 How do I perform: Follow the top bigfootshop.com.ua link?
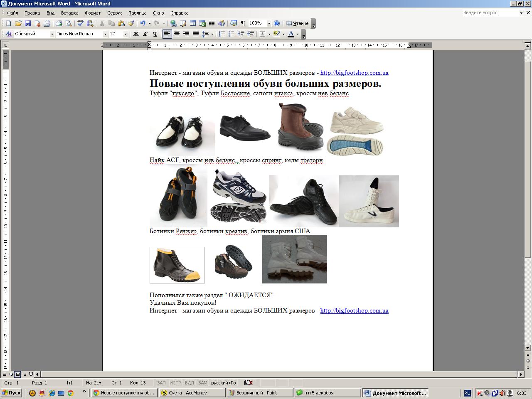coord(354,73)
